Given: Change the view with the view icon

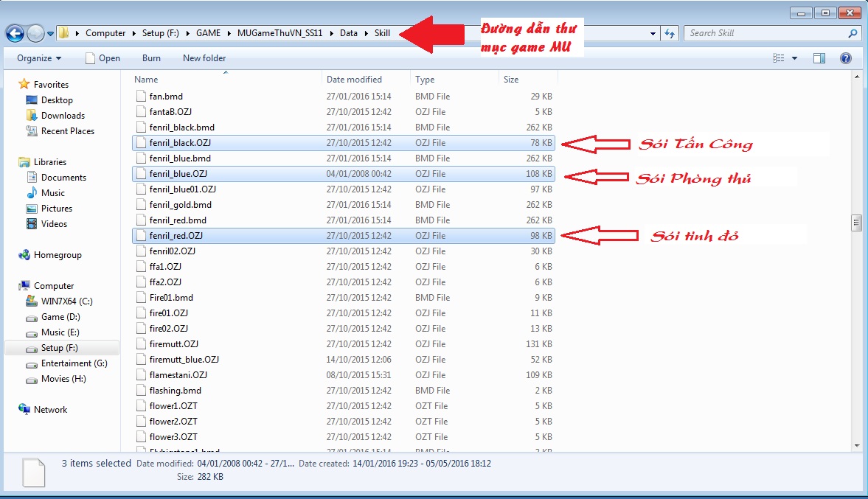Looking at the screenshot, I should click(778, 58).
